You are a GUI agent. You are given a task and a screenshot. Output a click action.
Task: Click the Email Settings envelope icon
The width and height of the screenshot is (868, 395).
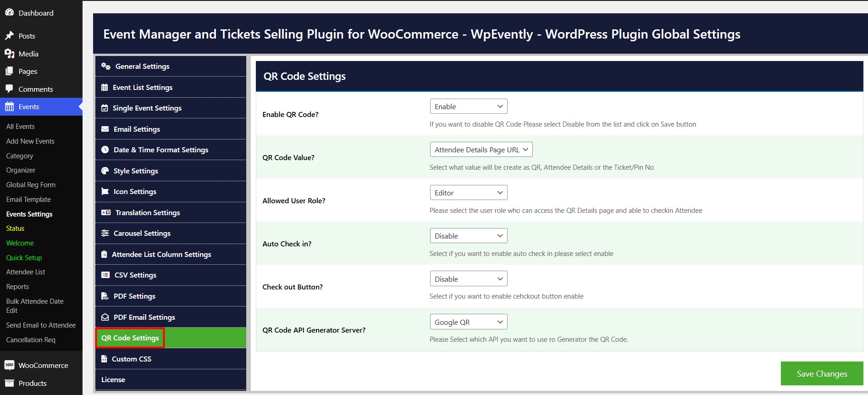105,129
